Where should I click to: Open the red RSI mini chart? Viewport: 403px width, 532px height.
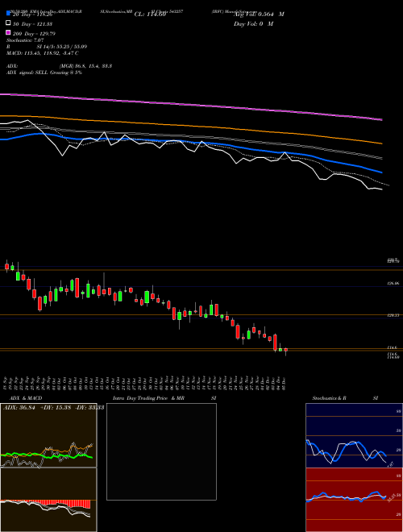354,500
